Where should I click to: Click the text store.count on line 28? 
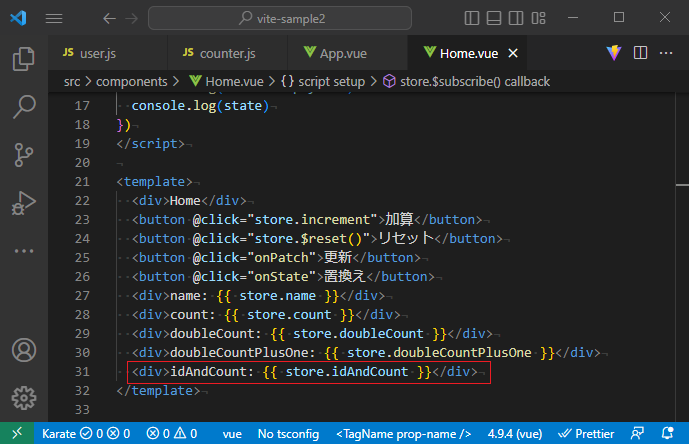tap(289, 315)
